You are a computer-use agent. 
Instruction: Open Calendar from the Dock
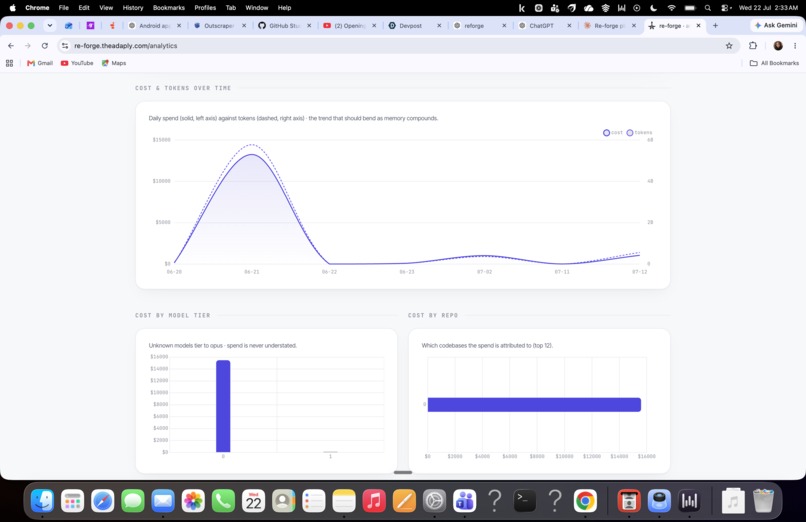(253, 500)
